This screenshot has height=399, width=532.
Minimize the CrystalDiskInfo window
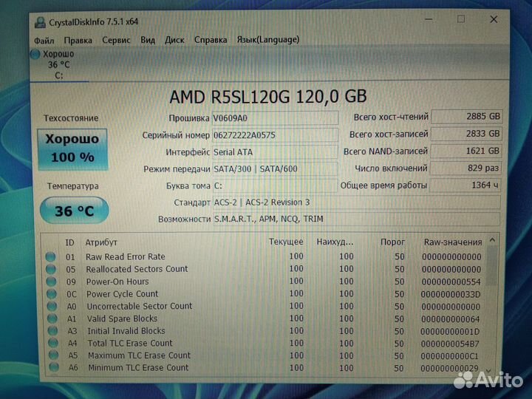[x=429, y=19]
